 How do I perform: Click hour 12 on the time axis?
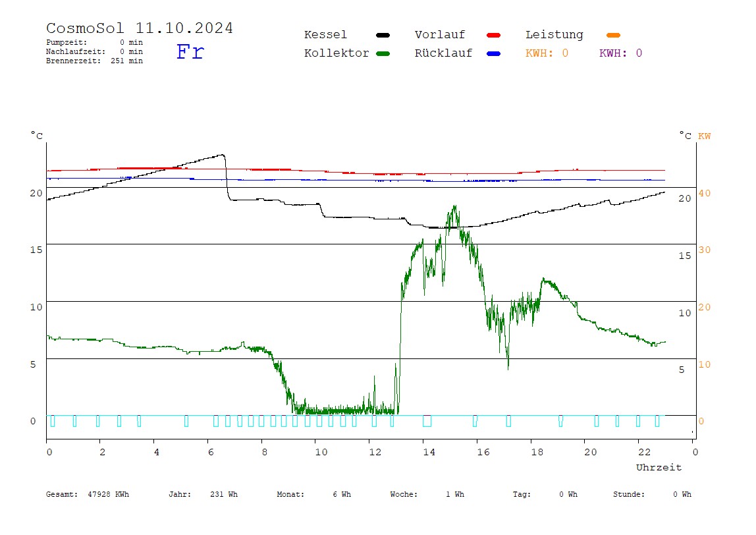pos(375,452)
